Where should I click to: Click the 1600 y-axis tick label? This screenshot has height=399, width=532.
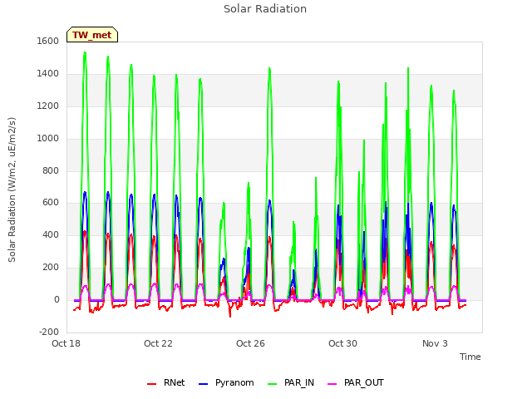coord(48,41)
